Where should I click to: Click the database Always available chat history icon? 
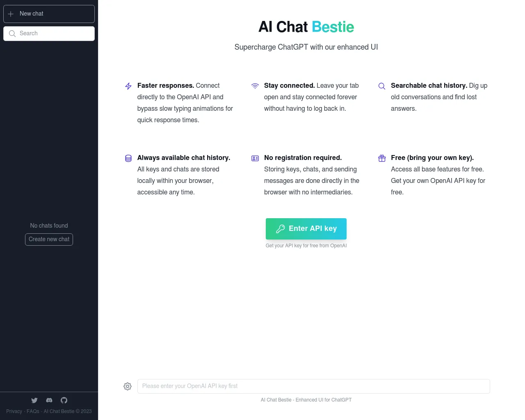(128, 158)
